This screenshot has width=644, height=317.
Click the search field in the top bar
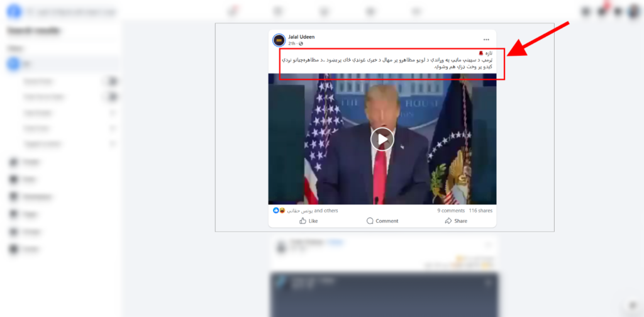pos(70,12)
